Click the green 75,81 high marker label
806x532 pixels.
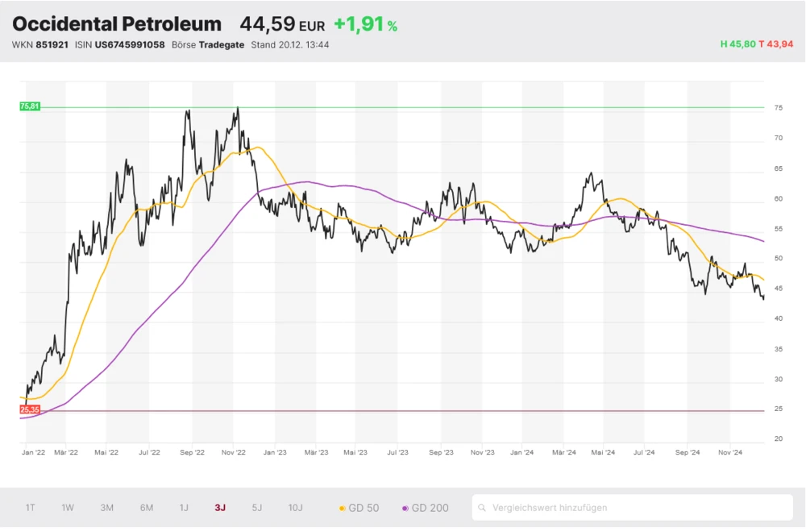(30, 105)
